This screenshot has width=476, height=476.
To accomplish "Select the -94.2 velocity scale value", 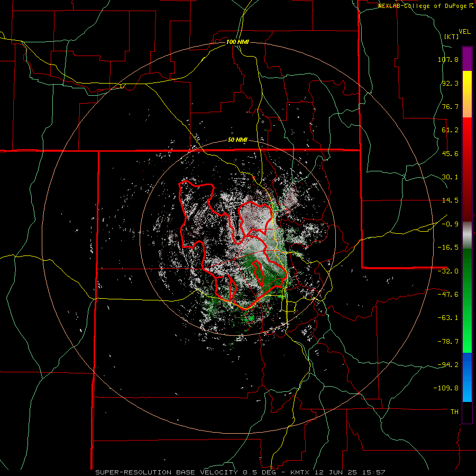I will pos(448,365).
